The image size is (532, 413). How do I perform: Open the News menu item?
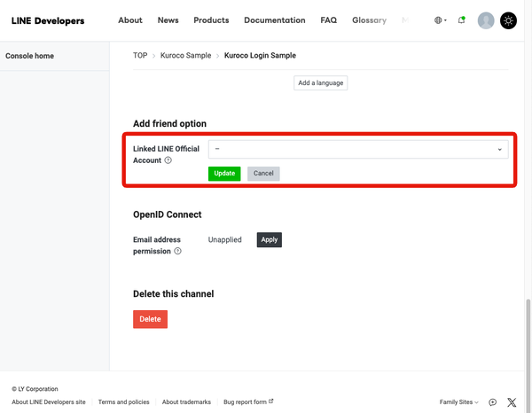pyautogui.click(x=168, y=20)
